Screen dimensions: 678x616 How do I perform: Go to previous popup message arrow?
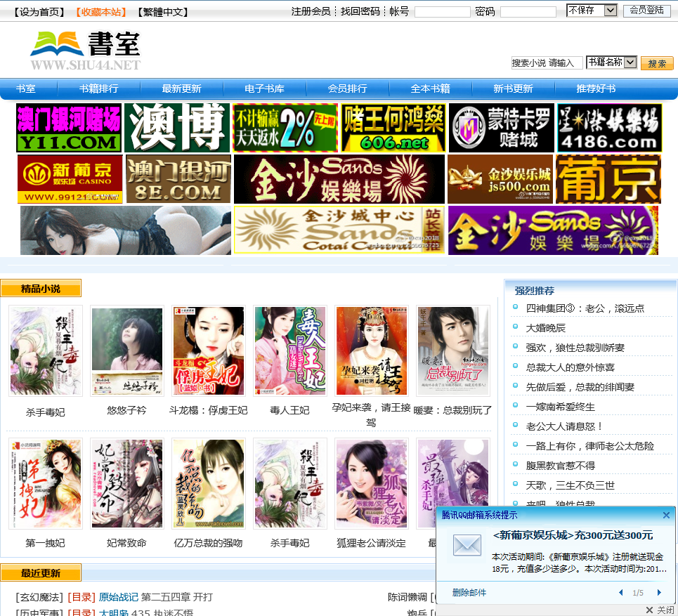tap(621, 593)
